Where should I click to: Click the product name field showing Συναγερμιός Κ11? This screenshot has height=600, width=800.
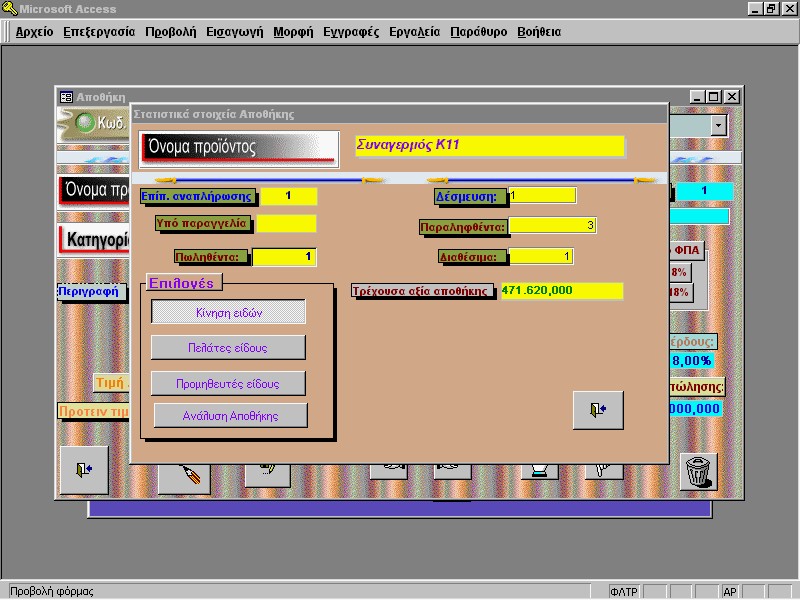489,145
